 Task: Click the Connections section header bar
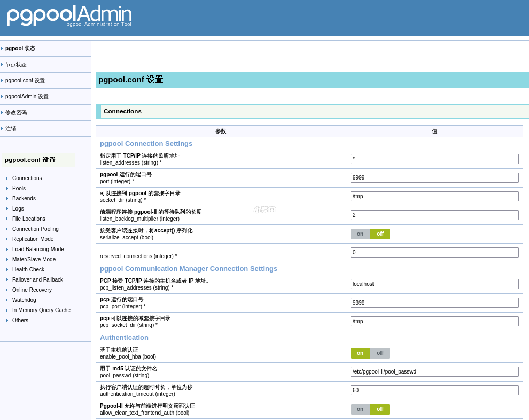click(x=312, y=111)
